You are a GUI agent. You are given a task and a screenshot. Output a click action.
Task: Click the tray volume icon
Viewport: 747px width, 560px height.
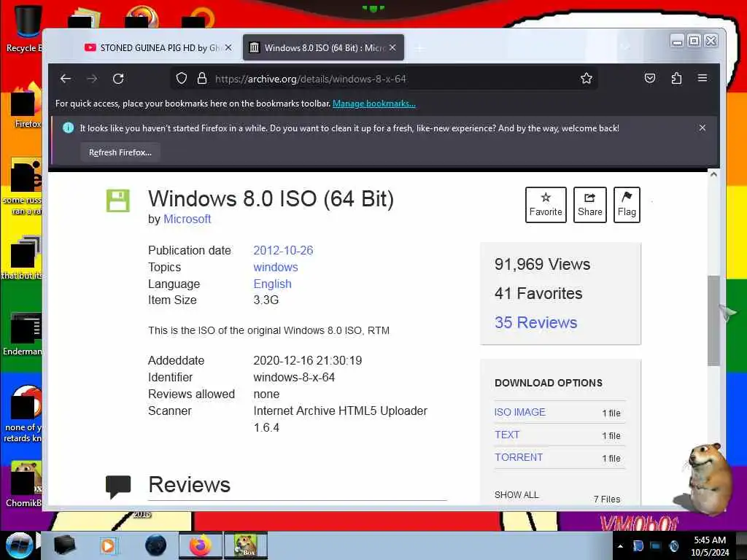point(673,545)
